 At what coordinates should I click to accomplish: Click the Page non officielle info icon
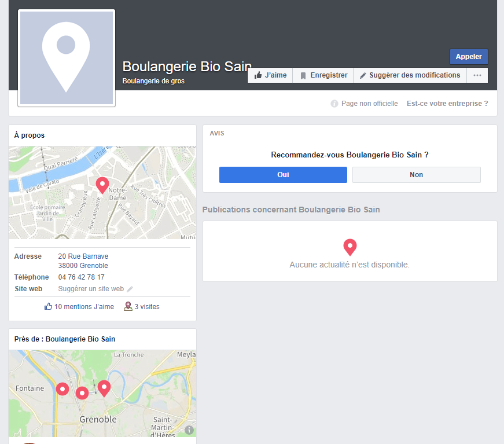tap(334, 104)
